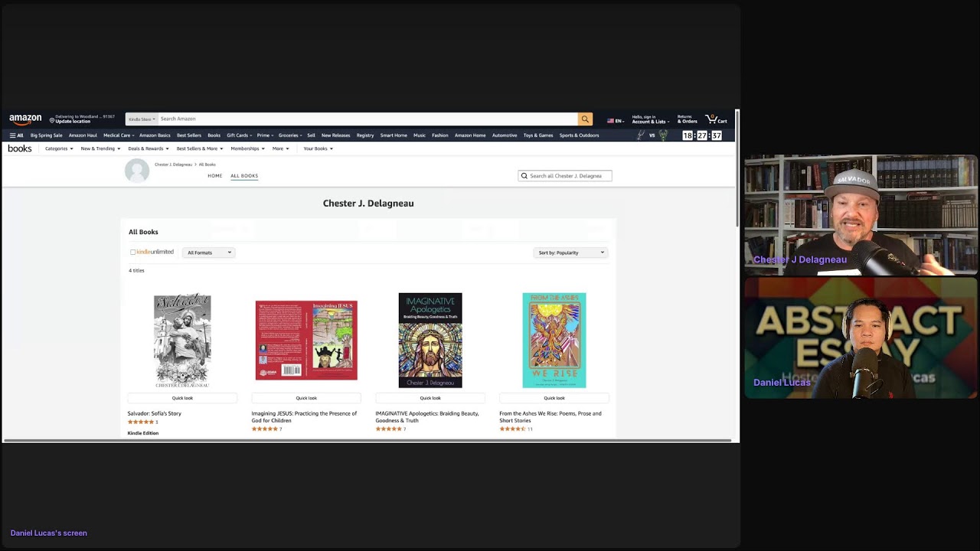Click the sports teams vs banner icon

(x=652, y=135)
